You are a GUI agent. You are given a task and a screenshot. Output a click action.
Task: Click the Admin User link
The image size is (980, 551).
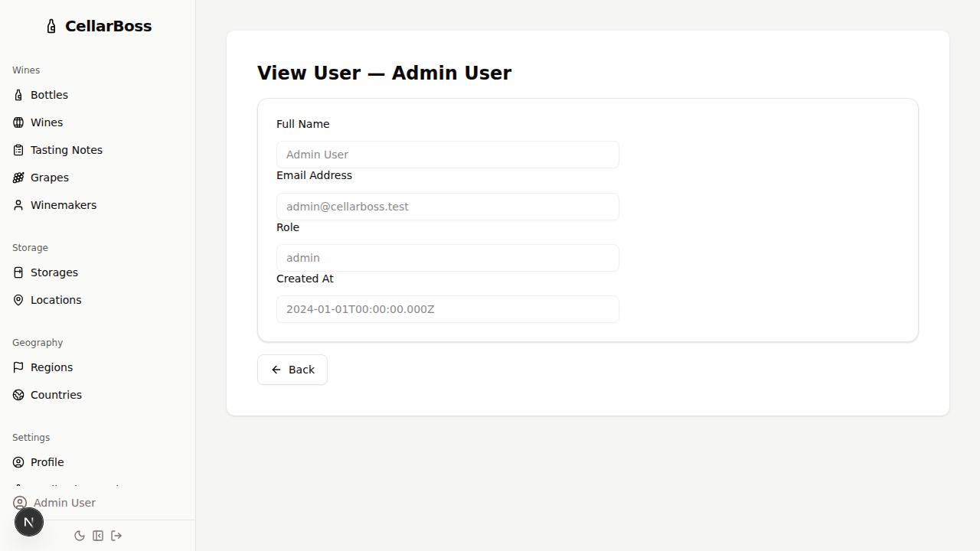click(x=64, y=503)
